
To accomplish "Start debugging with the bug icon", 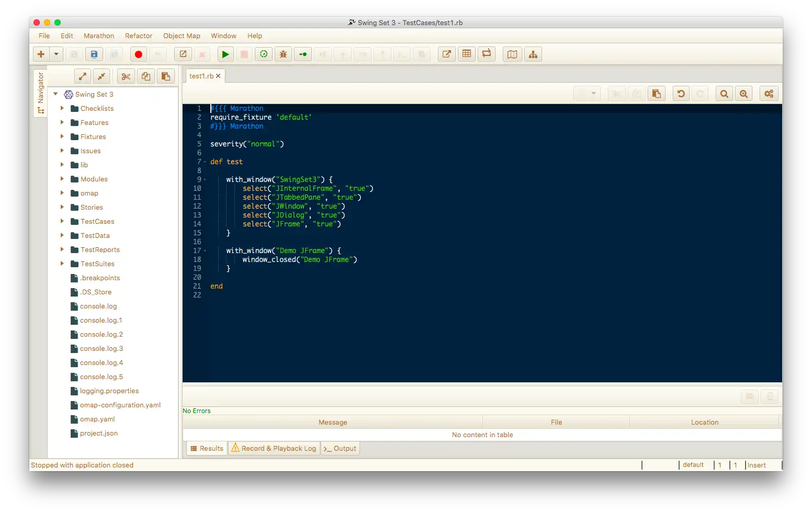I will pyautogui.click(x=283, y=54).
